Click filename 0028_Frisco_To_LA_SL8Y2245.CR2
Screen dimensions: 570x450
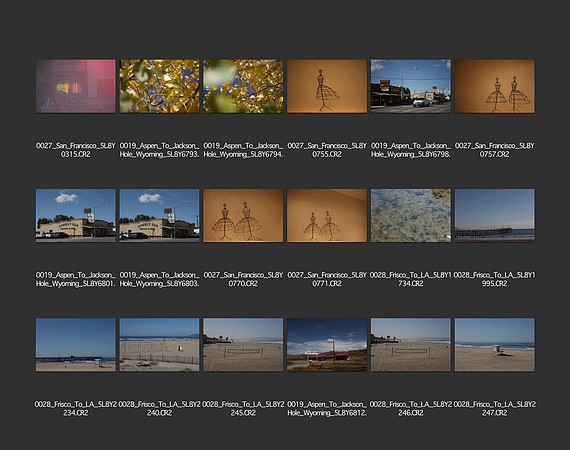[243, 409]
